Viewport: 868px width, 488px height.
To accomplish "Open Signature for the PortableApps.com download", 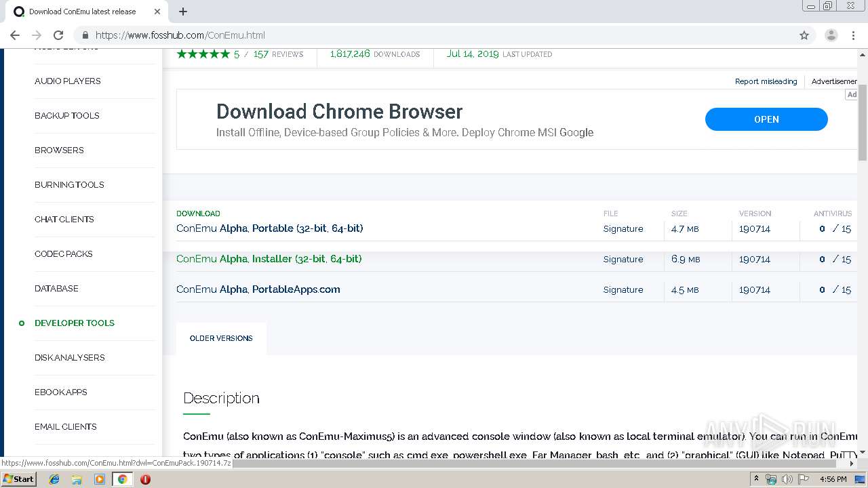I will (x=623, y=290).
